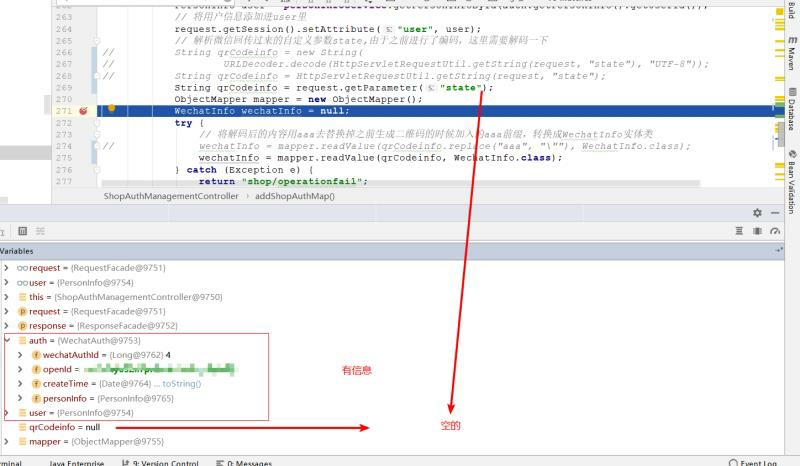This screenshot has width=800, height=466.
Task: Restore Variables panel layout corner icon
Action: tap(779, 250)
